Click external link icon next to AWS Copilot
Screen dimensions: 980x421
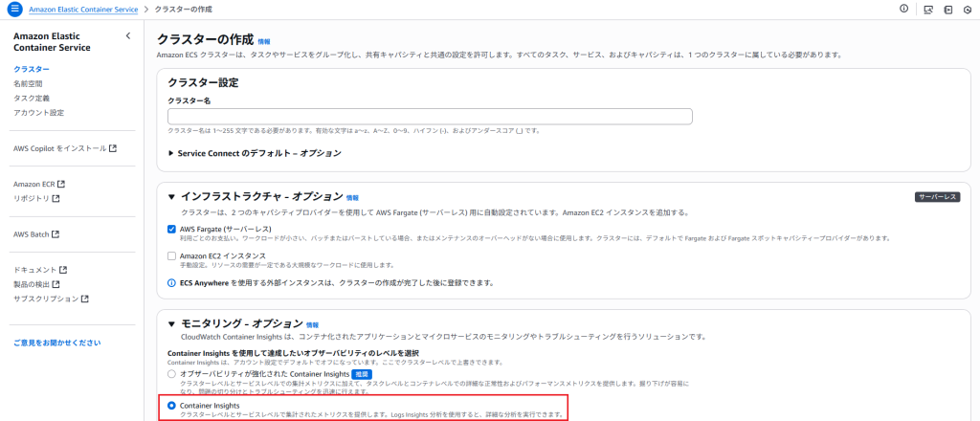pyautogui.click(x=113, y=148)
